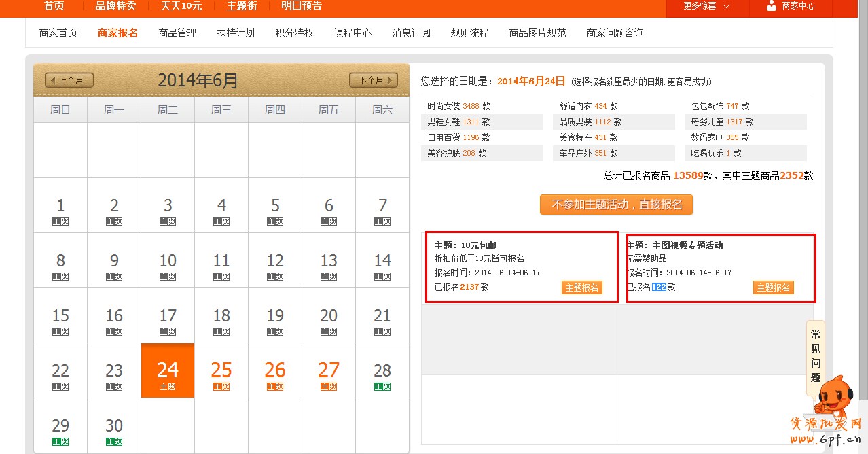Go to previous month with 上个月
The image size is (868, 454).
point(69,80)
